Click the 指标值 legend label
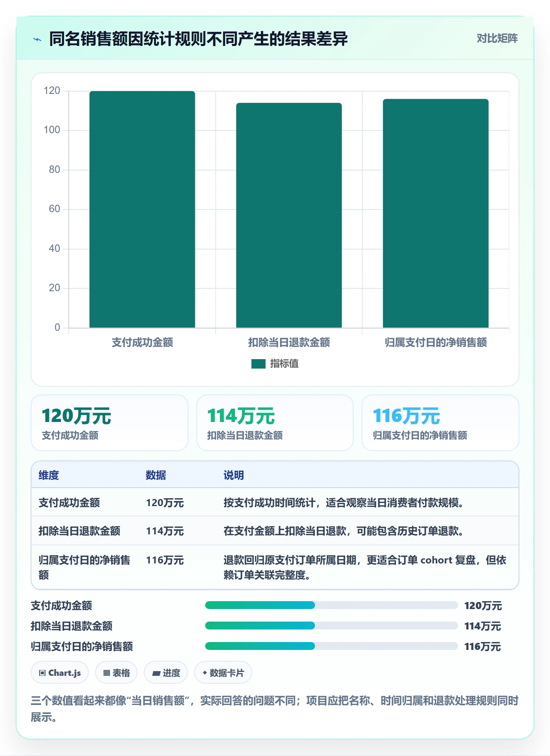The width and height of the screenshot is (550, 756). 284,364
